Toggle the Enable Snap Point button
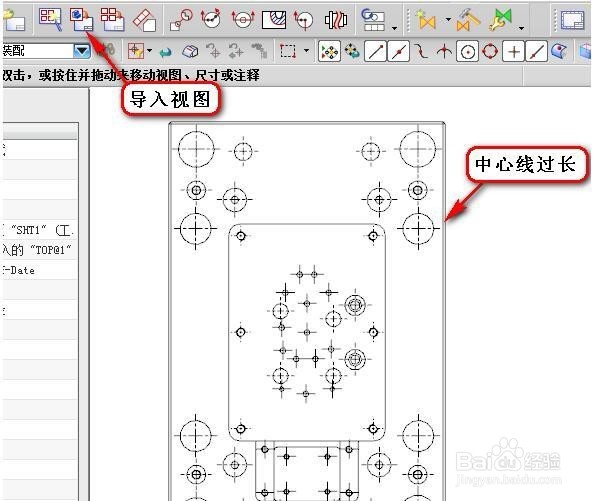The image size is (595, 501). click(x=329, y=51)
